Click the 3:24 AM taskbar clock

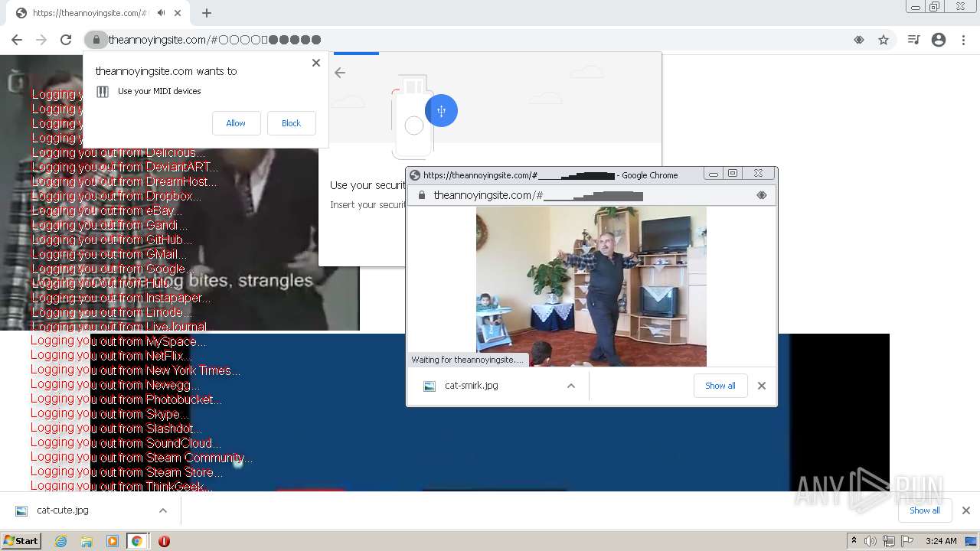coord(941,541)
